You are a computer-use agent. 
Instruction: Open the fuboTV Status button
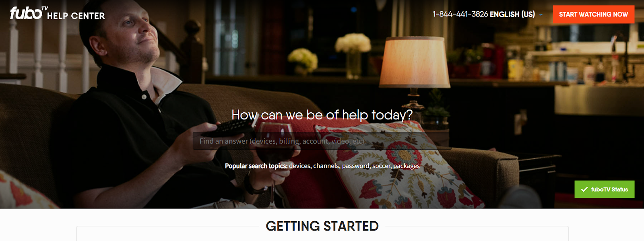tap(604, 189)
